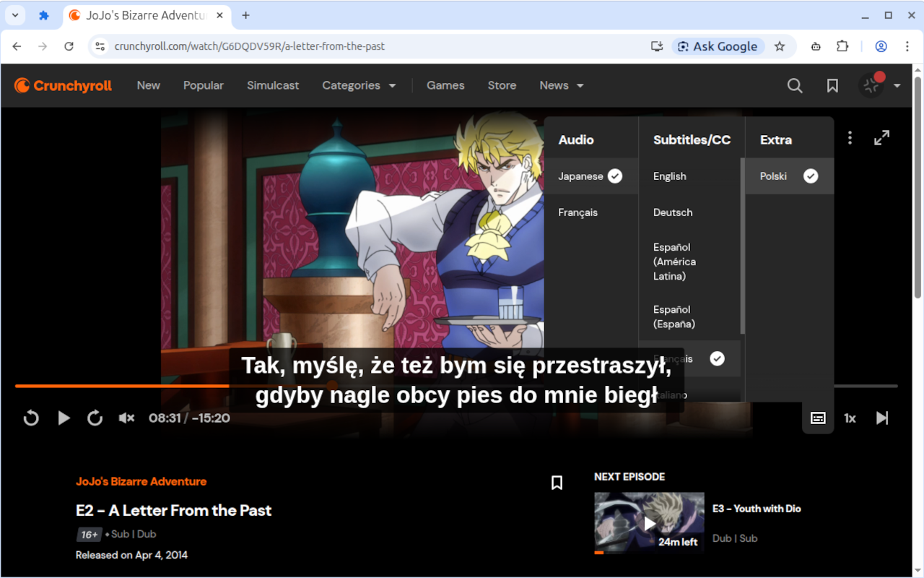Change playback speed from 1x
This screenshot has width=924, height=578.
[850, 418]
